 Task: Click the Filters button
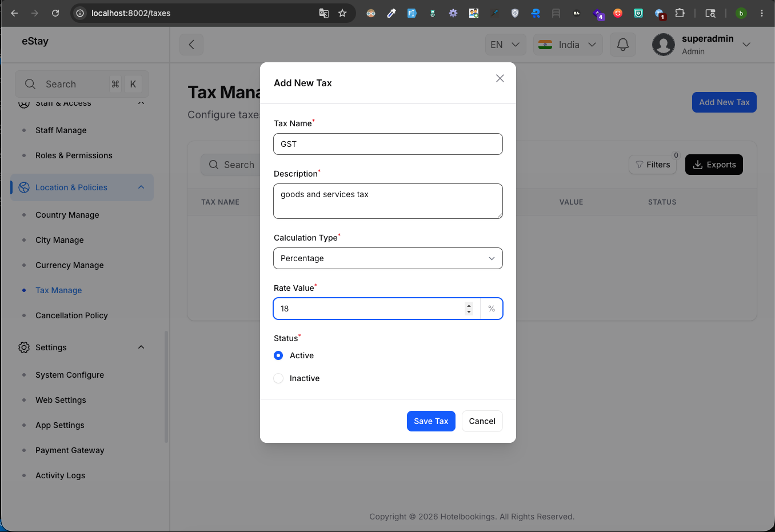point(653,165)
